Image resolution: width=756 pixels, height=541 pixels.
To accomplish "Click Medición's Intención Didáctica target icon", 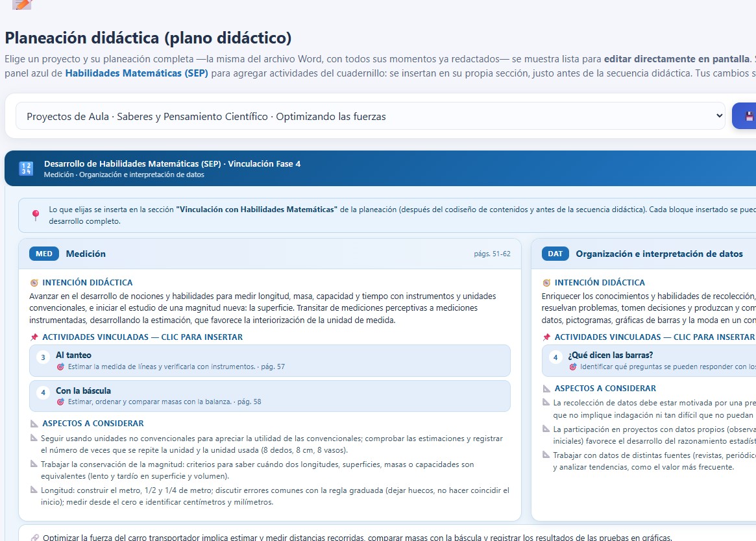I will click(x=34, y=283).
